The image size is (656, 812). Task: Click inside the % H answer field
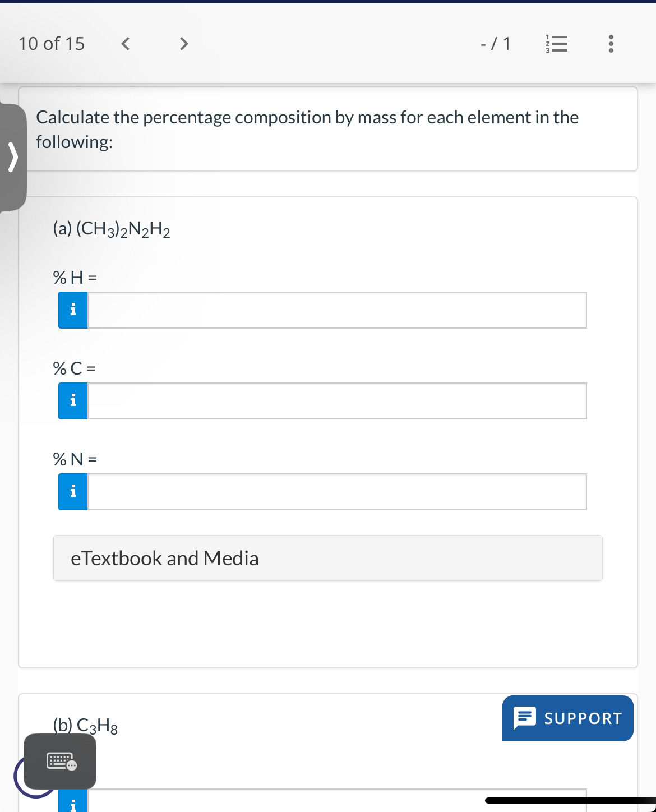point(336,310)
